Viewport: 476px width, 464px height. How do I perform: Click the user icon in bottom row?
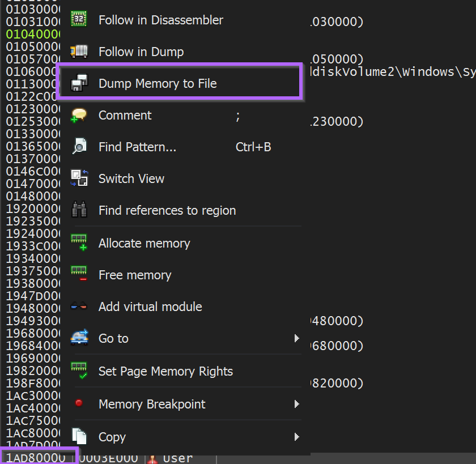152,459
